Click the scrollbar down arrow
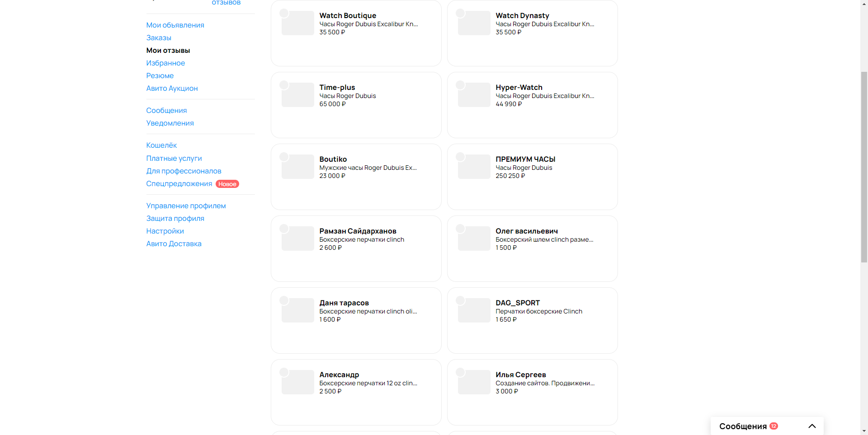Image resolution: width=868 pixels, height=435 pixels. pyautogui.click(x=864, y=431)
